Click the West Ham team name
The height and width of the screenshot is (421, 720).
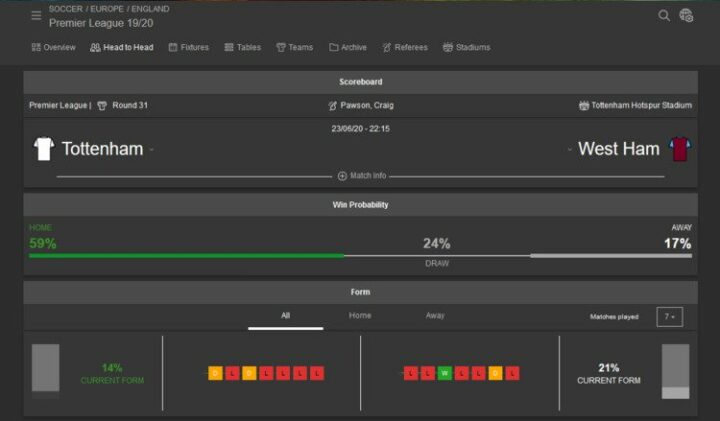click(x=619, y=149)
